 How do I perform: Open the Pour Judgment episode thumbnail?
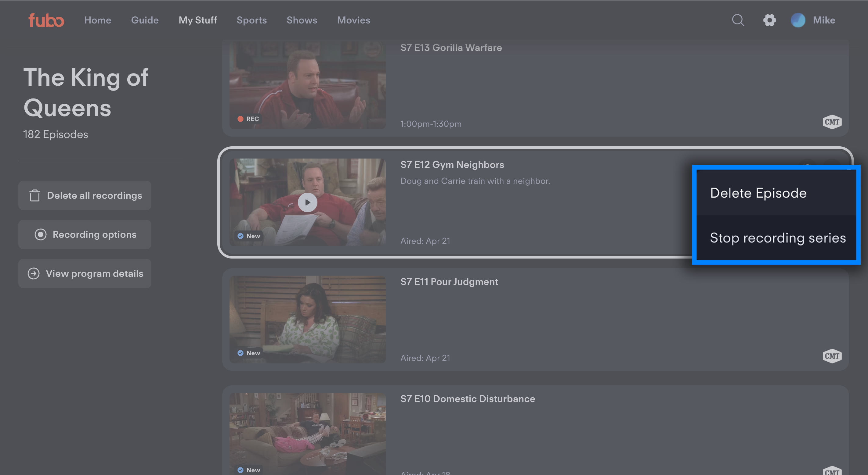coord(307,319)
